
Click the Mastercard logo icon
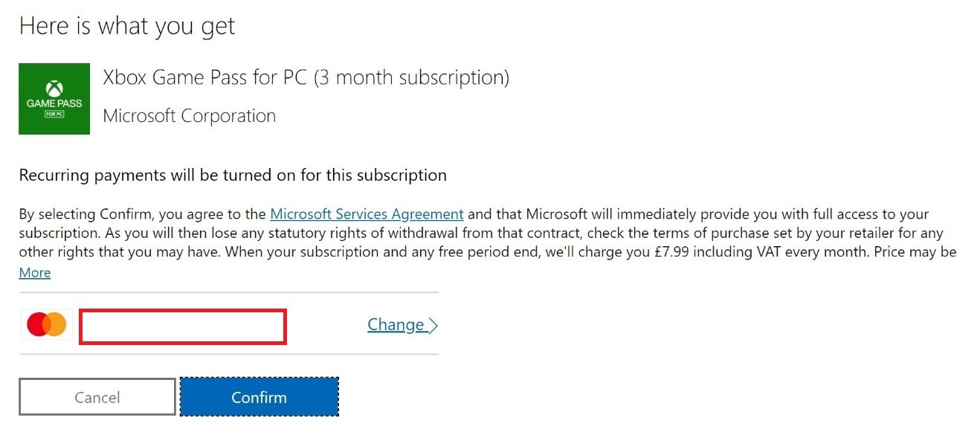(x=47, y=324)
